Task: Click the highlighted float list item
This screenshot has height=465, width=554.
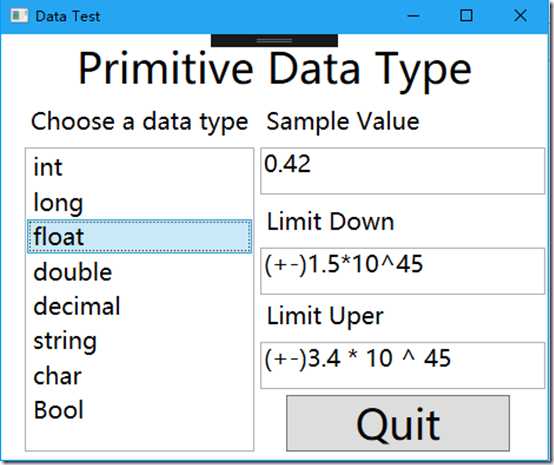Action: tap(140, 236)
